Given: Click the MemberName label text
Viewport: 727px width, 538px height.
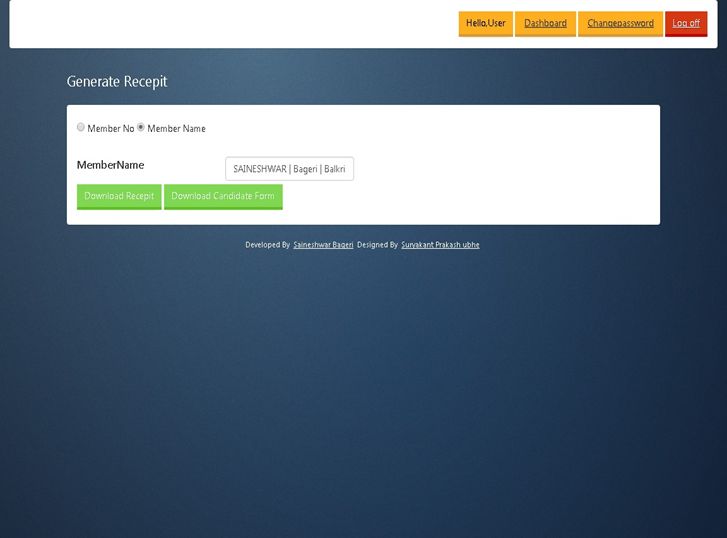Looking at the screenshot, I should click(110, 165).
